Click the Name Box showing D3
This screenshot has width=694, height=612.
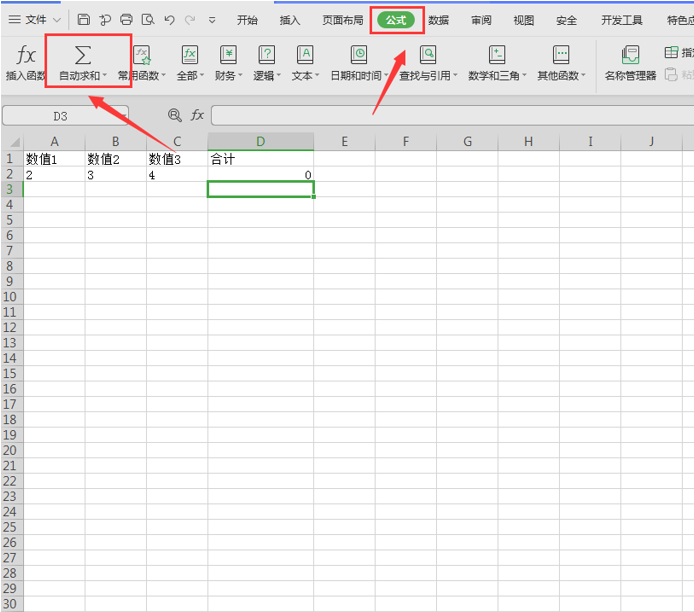pyautogui.click(x=66, y=116)
